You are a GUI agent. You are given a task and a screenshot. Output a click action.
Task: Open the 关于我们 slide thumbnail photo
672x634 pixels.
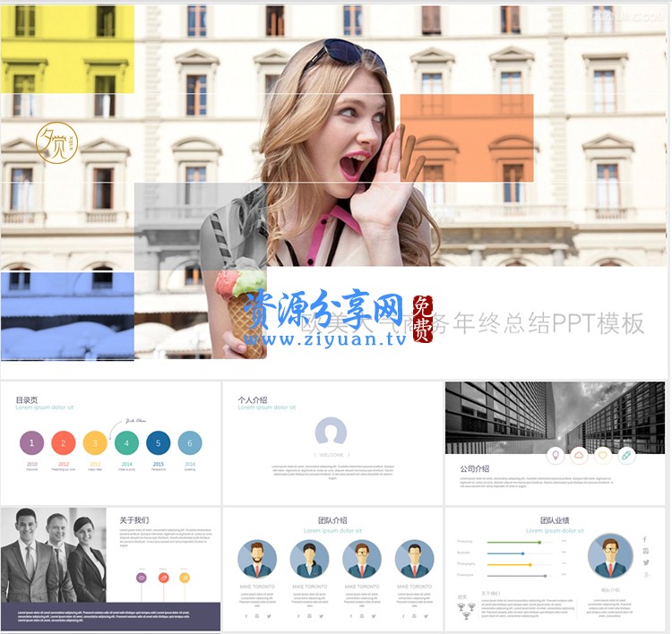point(54,555)
